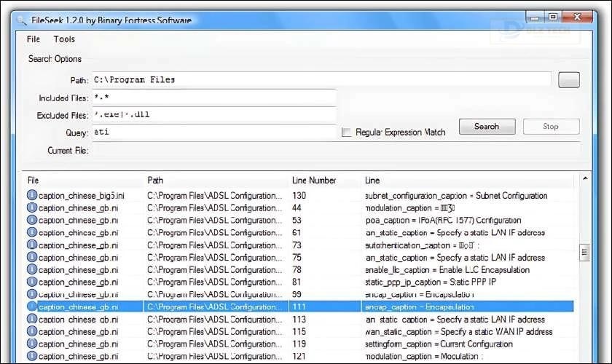Image resolution: width=612 pixels, height=364 pixels.
Task: Click line number 44 cell
Action: click(297, 208)
